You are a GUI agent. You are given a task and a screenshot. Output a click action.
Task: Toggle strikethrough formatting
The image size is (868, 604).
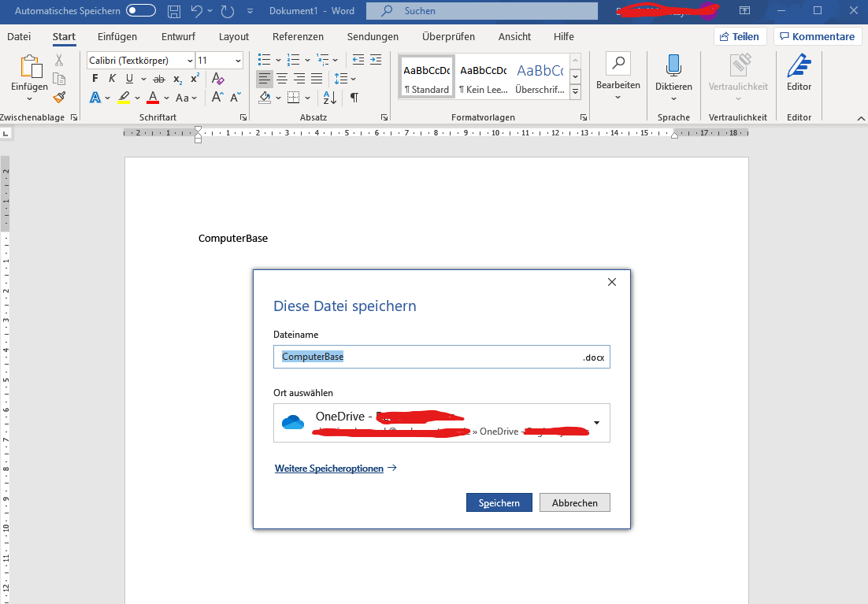point(159,80)
